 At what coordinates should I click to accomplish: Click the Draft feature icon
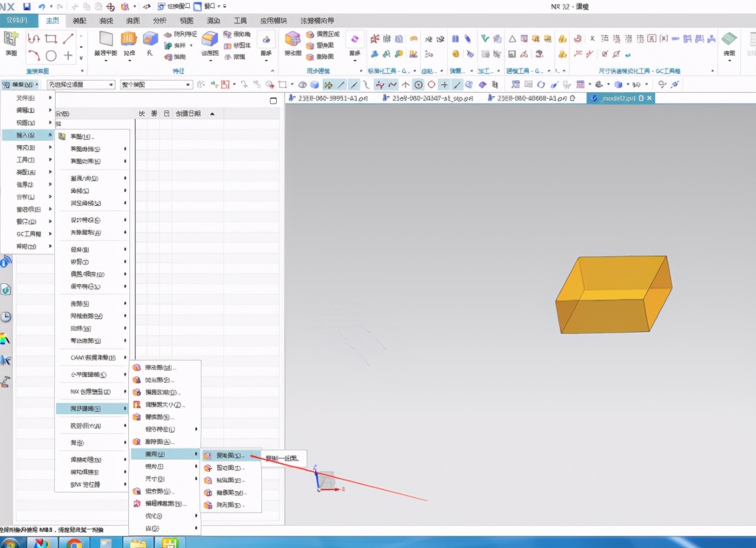[228, 57]
